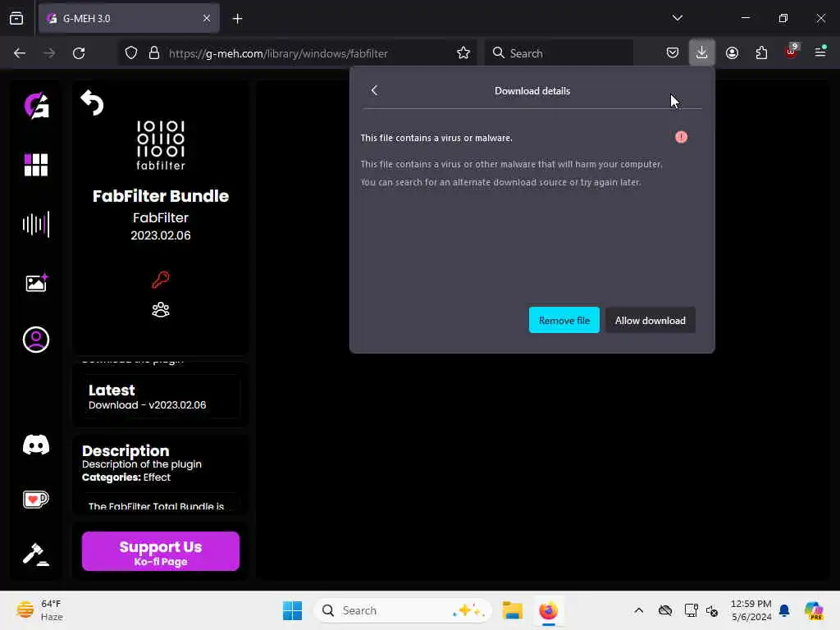Open the weather widget 64°F Haze
Screen dimensions: 840x630
(x=39, y=610)
